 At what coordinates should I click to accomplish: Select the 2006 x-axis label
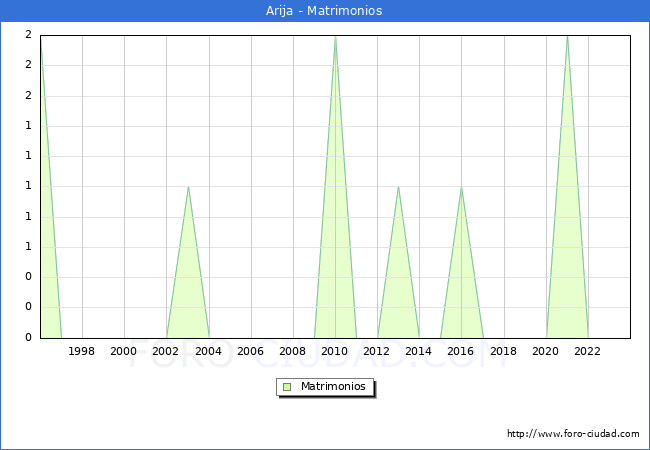point(250,351)
